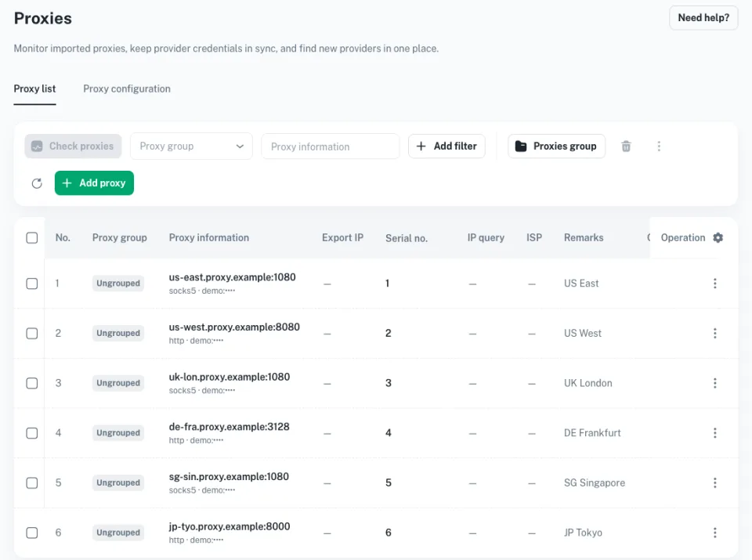Expand the Proxy group dropdown filter
This screenshot has height=560, width=752.
point(191,146)
